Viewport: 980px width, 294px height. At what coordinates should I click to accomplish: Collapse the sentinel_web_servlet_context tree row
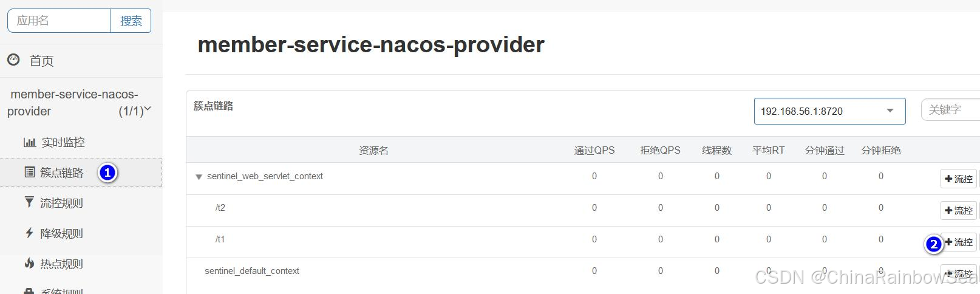click(x=199, y=177)
